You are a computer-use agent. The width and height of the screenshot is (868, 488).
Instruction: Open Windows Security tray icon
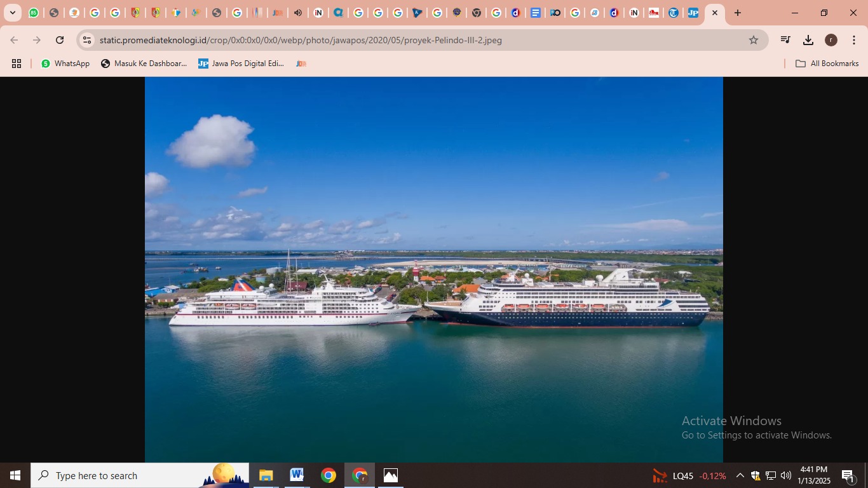[756, 475]
